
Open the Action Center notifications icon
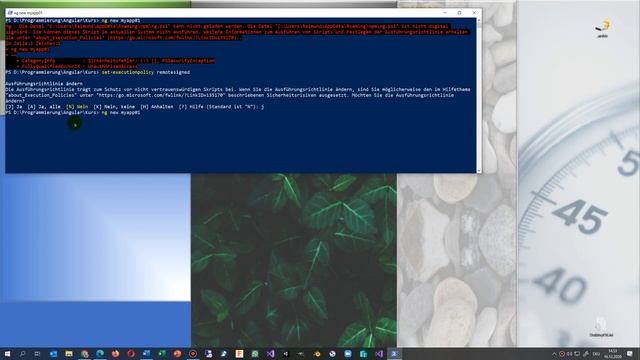629,353
